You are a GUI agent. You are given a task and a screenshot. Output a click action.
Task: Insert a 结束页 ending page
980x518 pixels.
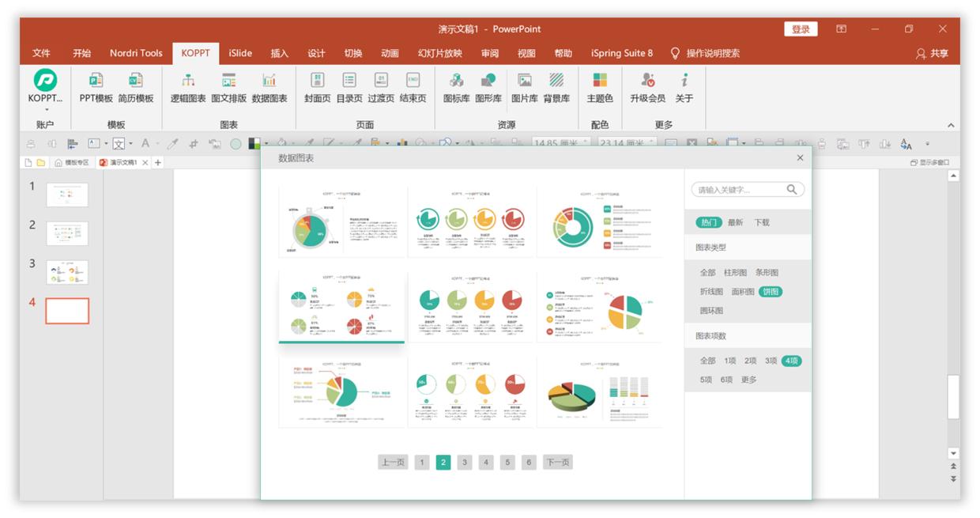click(413, 87)
